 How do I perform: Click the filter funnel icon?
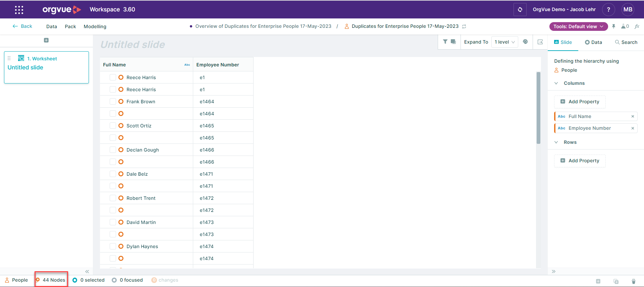445,42
